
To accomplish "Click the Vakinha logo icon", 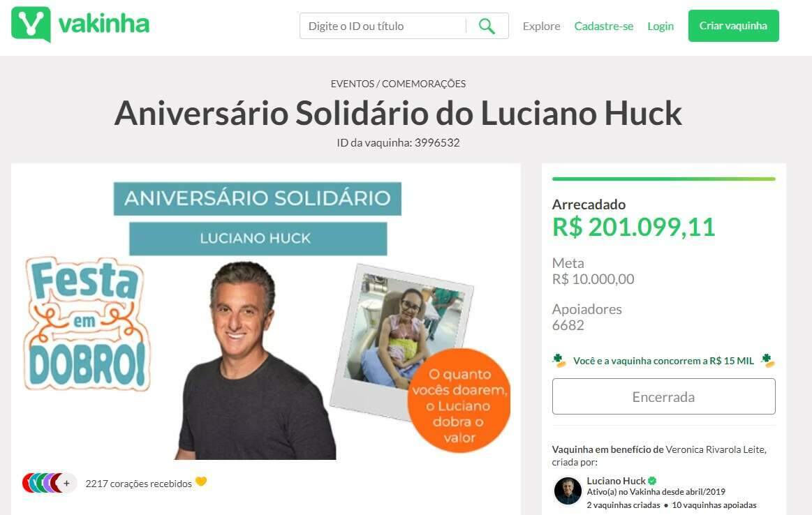I will pyautogui.click(x=31, y=24).
